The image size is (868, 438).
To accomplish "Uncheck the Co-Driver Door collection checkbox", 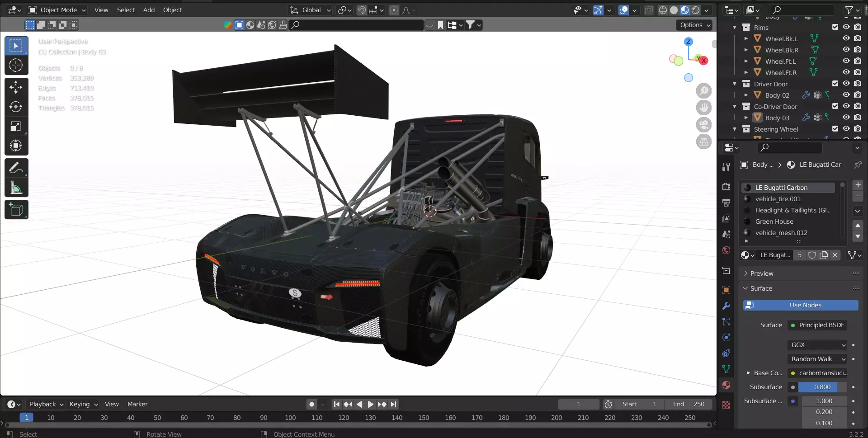I will (835, 106).
